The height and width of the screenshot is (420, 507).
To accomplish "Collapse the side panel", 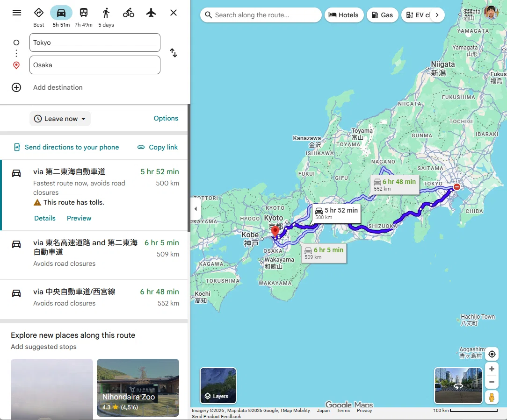I will click(196, 209).
